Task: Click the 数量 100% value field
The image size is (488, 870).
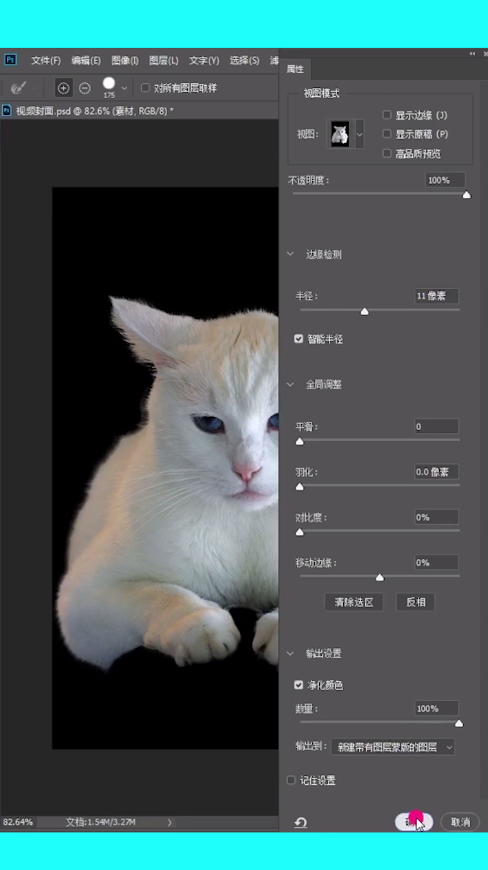Action: point(437,709)
